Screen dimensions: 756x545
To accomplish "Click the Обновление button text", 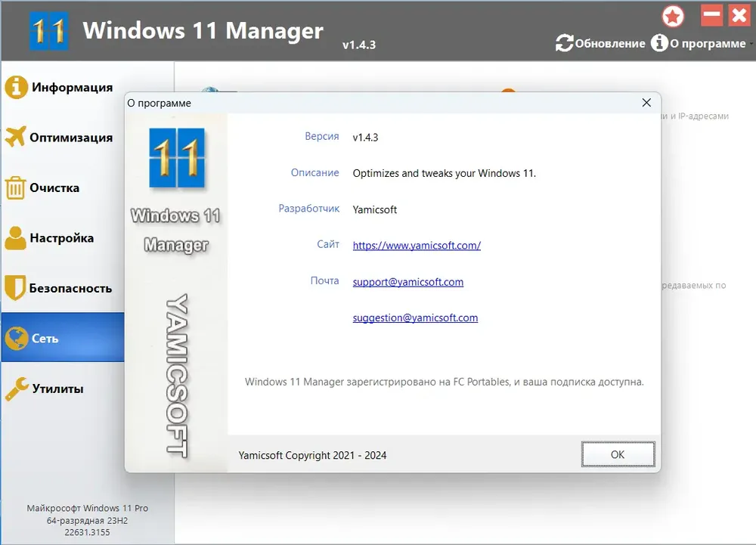I will point(610,43).
